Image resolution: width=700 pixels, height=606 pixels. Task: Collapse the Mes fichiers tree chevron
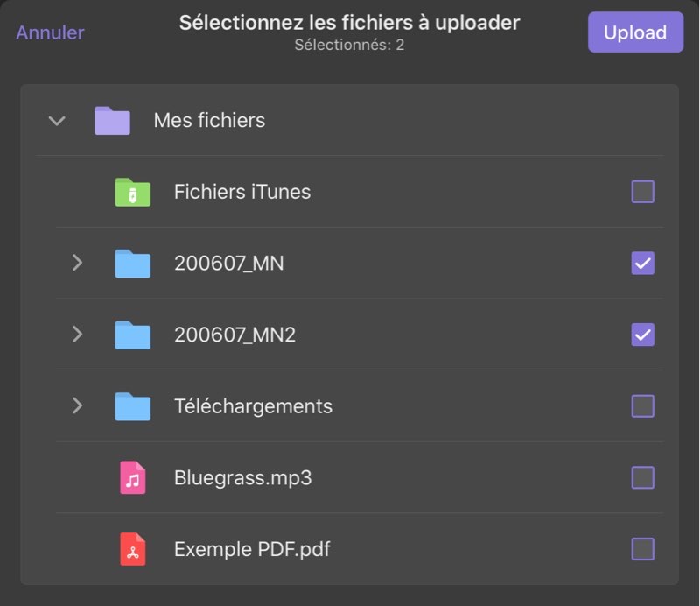pyautogui.click(x=57, y=121)
